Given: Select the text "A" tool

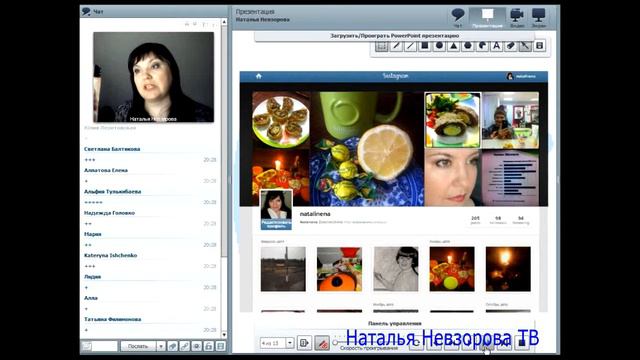Looking at the screenshot, I should 496,46.
